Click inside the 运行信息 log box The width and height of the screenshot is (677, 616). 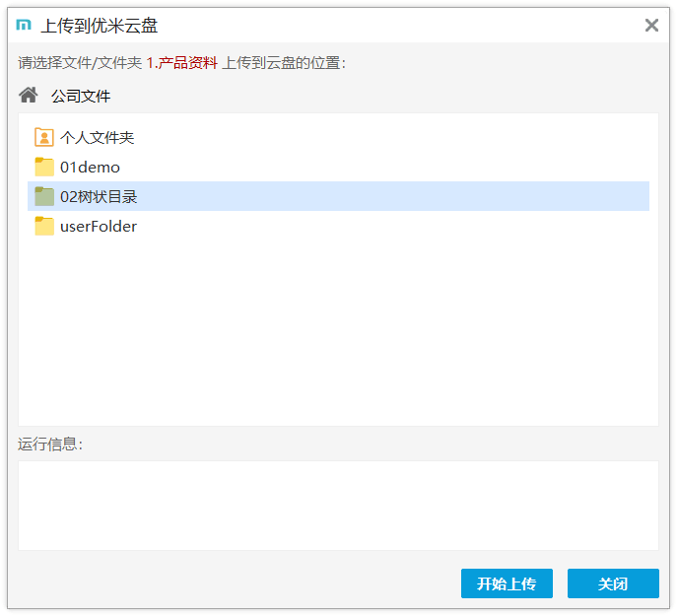tap(338, 505)
